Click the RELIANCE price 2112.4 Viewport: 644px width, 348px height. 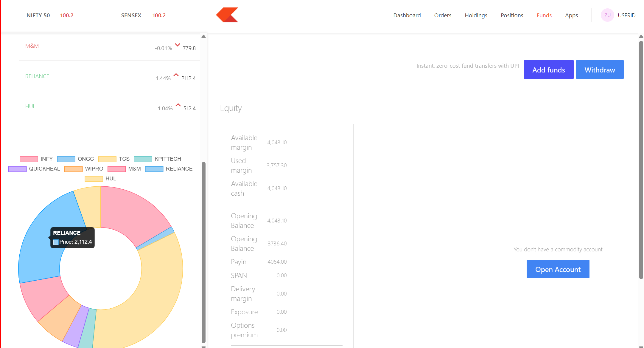[x=189, y=78]
